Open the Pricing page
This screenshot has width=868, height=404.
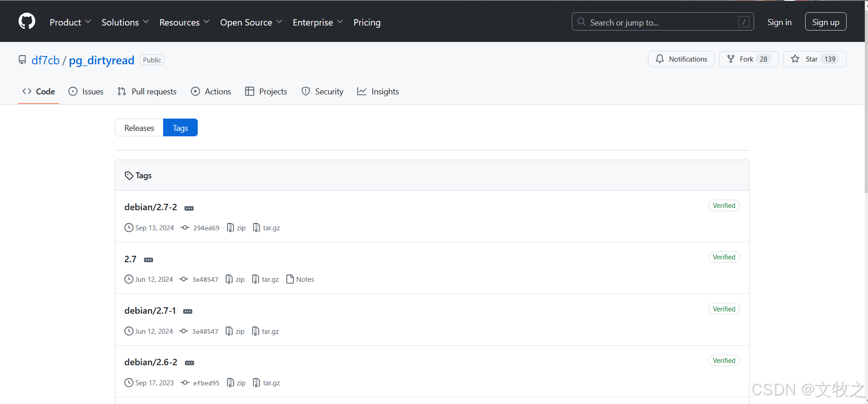click(367, 22)
